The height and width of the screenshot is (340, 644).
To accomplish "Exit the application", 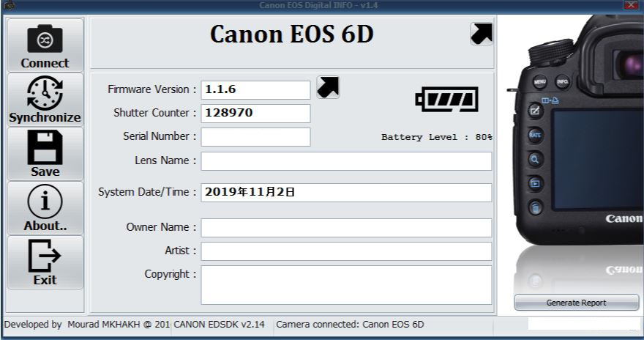I will (45, 262).
